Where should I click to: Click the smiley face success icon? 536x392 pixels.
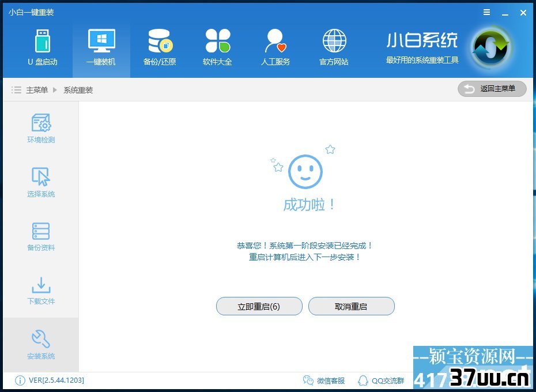pyautogui.click(x=305, y=171)
